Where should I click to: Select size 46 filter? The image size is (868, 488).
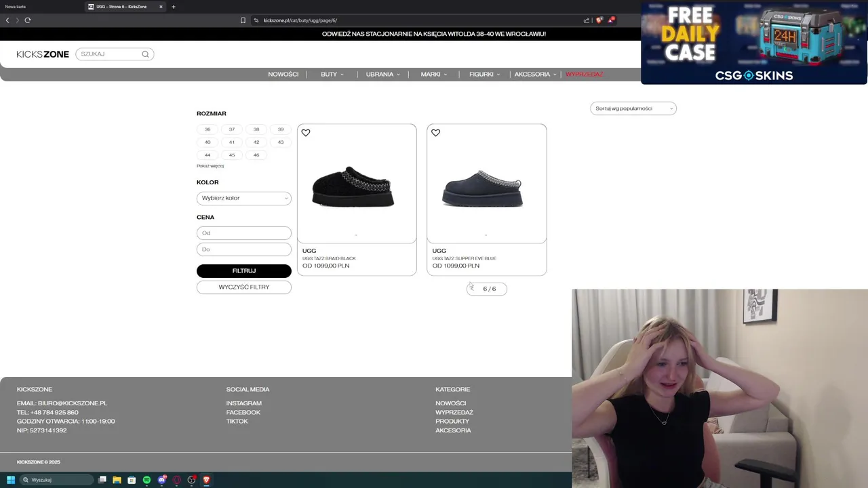click(256, 155)
